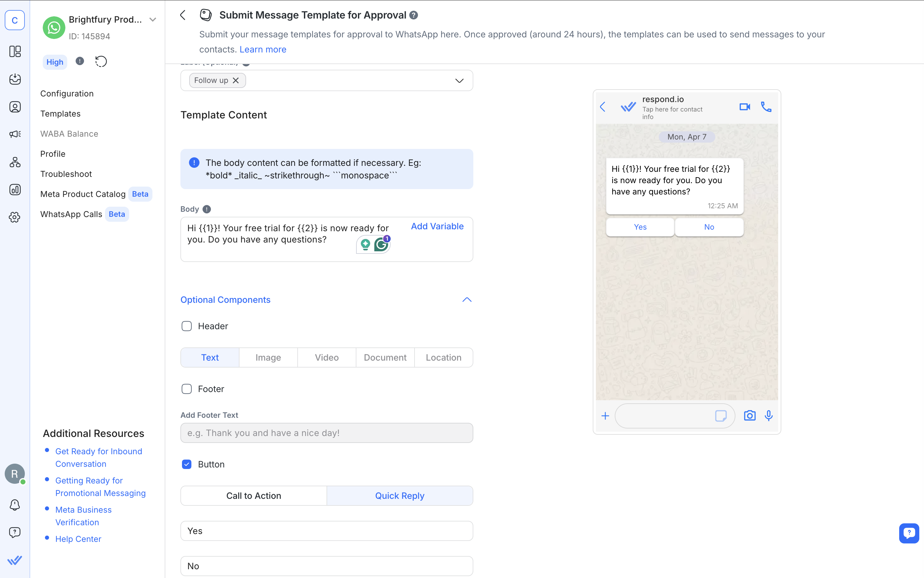924x578 pixels.
Task: Open the Label dropdown arrow
Action: (x=459, y=81)
